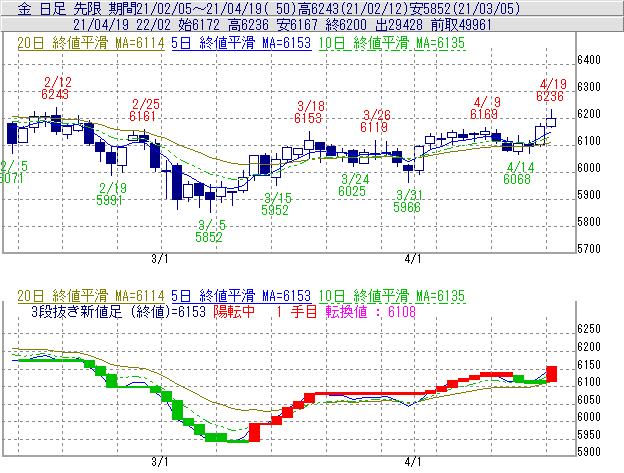Click the 前取49961 open interest value
This screenshot has height=473, width=624.
(462, 25)
